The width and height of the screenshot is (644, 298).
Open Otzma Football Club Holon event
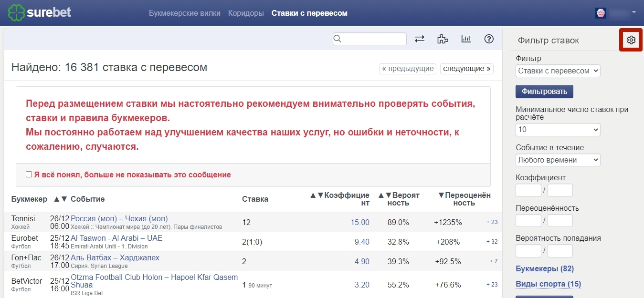154,281
